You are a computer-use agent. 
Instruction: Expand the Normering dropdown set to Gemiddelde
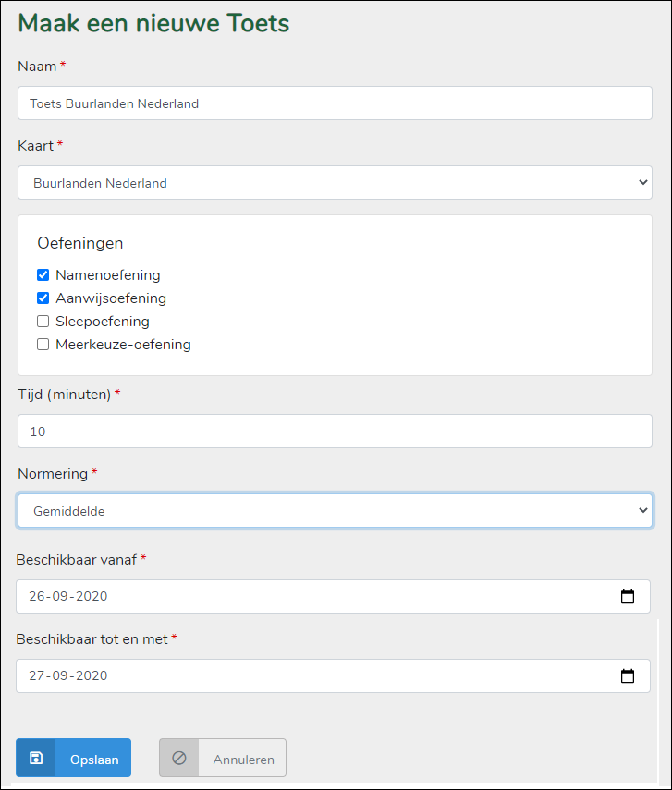click(x=335, y=510)
